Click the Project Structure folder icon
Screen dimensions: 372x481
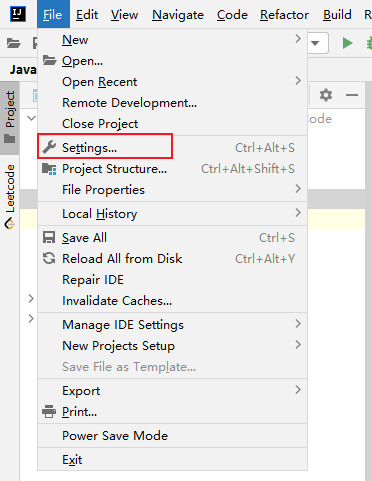pos(49,169)
